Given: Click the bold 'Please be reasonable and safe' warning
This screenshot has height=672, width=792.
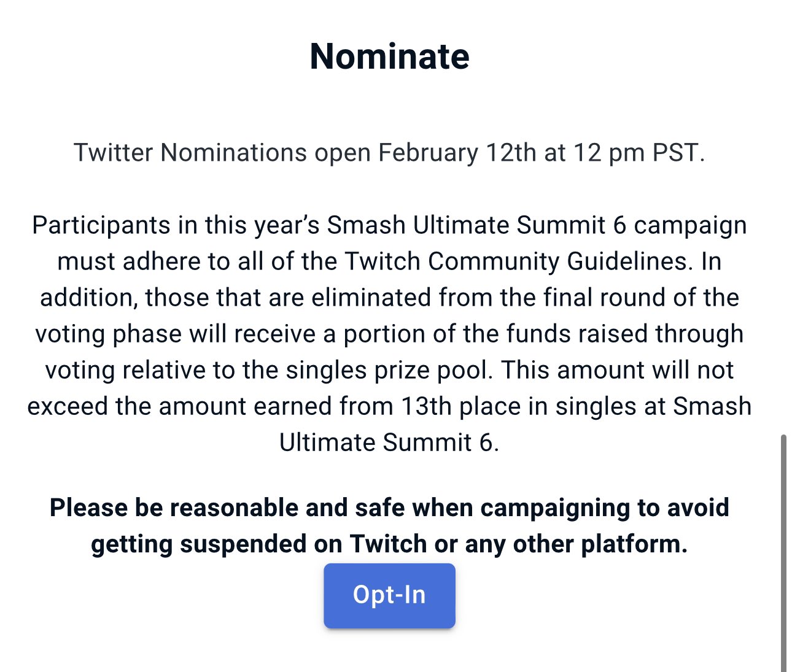Looking at the screenshot, I should (389, 526).
